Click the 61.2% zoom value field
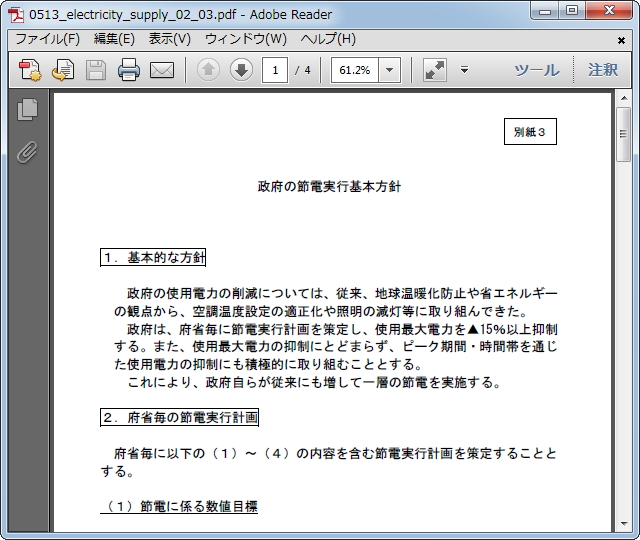 (355, 70)
